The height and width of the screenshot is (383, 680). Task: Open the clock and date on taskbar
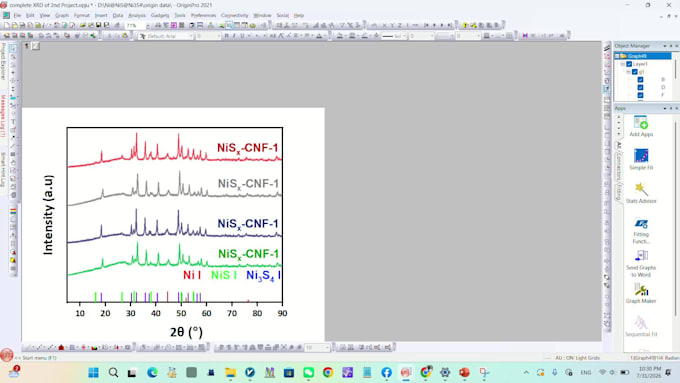[650, 373]
